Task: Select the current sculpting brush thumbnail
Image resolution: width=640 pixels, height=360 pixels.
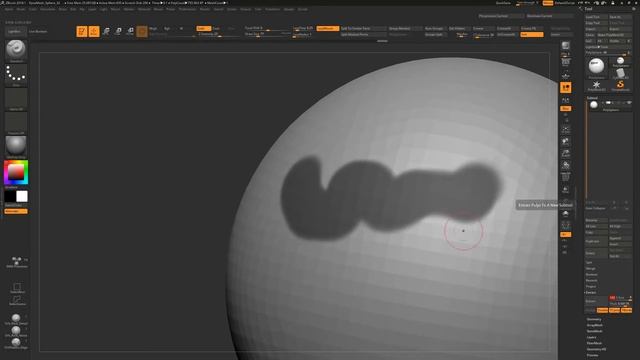Action: 16,50
